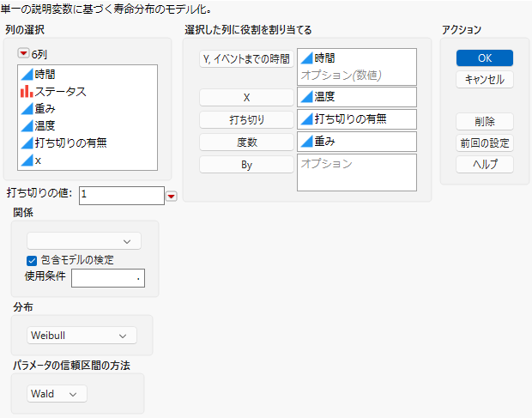Open the red triangle menu next to 6列
This screenshot has width=532, height=418.
[23, 53]
